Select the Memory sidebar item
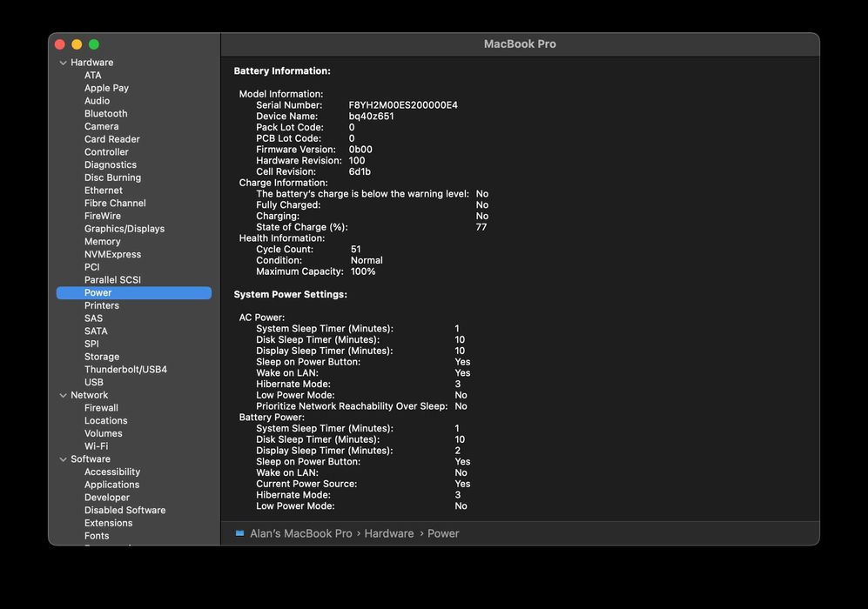The width and height of the screenshot is (868, 609). [x=102, y=242]
